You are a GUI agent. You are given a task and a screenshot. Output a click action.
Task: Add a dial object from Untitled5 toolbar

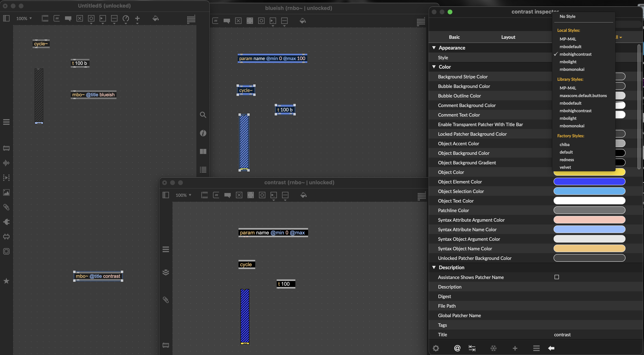pyautogui.click(x=126, y=18)
